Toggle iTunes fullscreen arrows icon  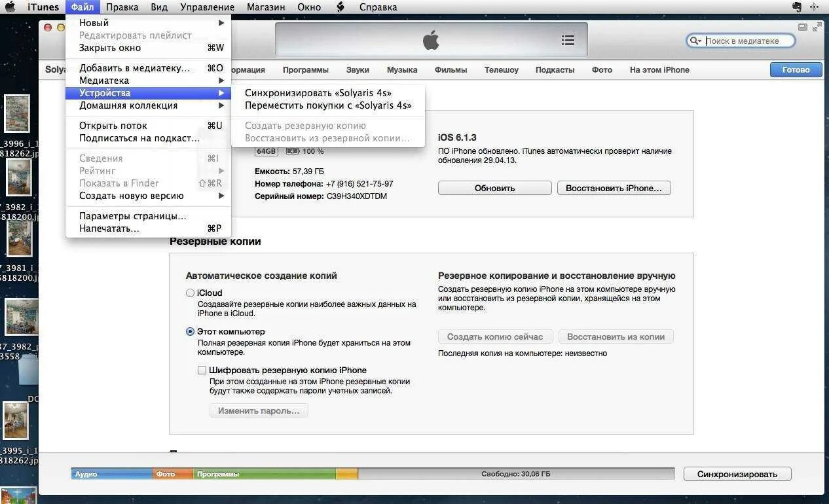point(817,27)
